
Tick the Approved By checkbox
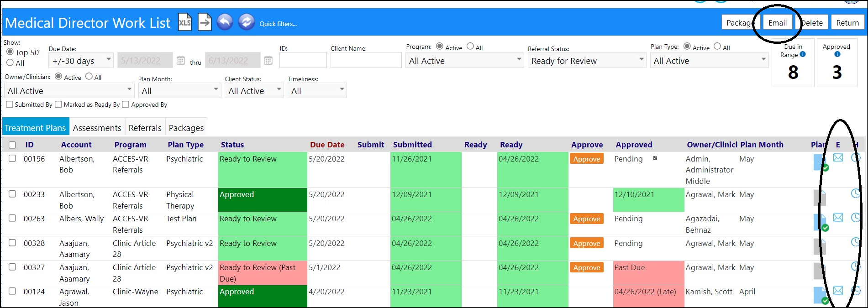(126, 104)
